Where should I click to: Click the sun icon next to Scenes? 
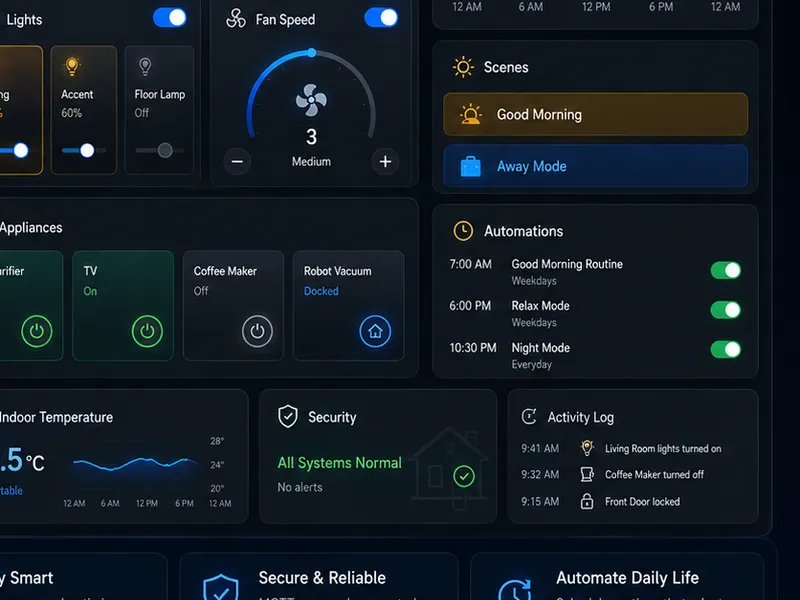click(463, 67)
